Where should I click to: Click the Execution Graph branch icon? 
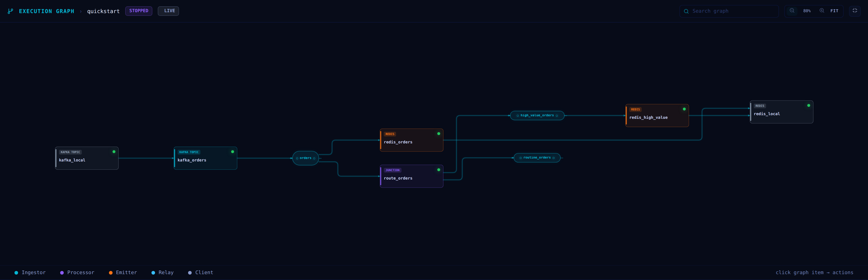(x=10, y=11)
